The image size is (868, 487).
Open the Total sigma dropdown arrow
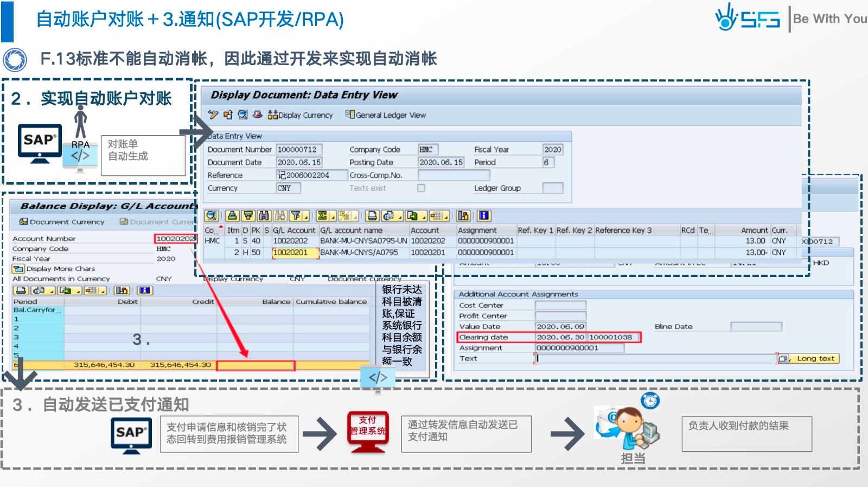point(332,217)
